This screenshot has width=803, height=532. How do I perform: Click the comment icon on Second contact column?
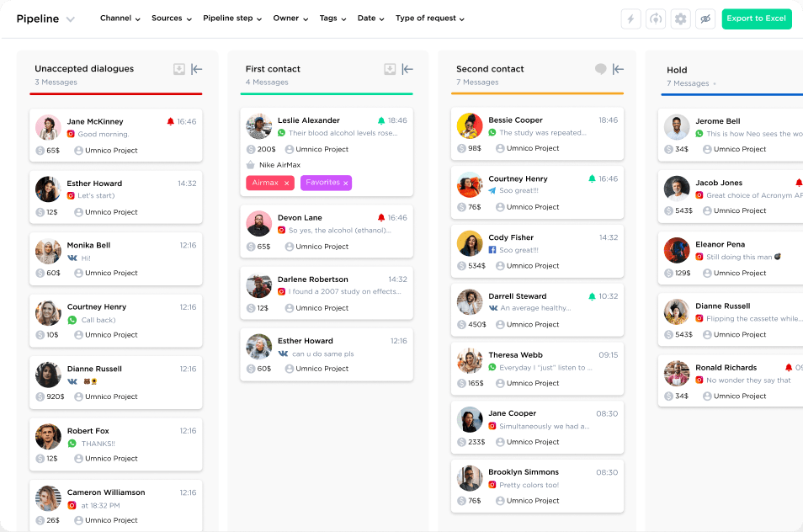click(x=599, y=70)
